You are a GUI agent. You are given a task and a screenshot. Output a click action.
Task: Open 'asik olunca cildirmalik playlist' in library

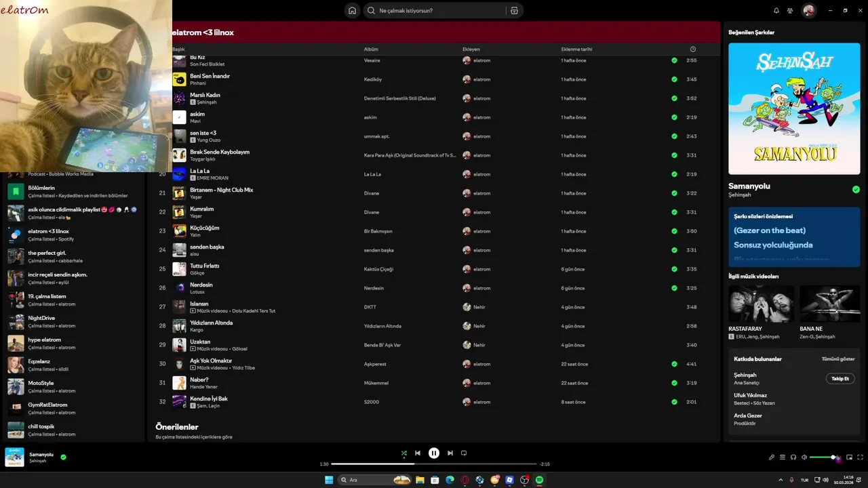point(73,213)
